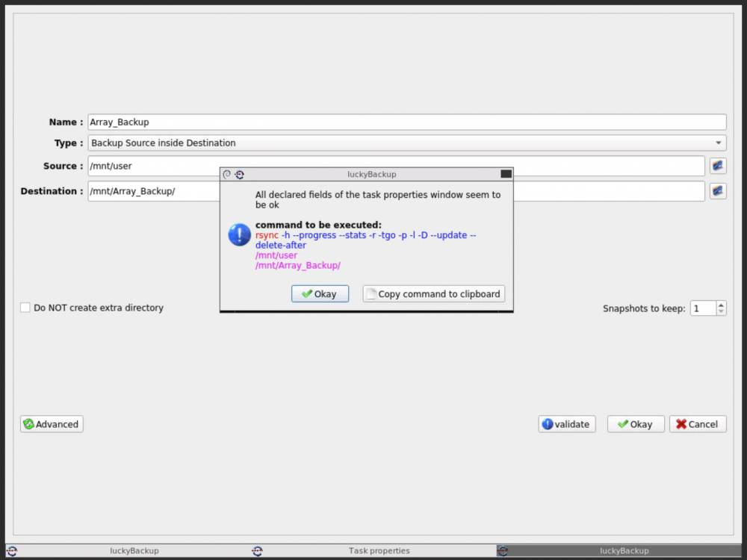This screenshot has width=747, height=560.
Task: Click the validate button
Action: pos(566,424)
